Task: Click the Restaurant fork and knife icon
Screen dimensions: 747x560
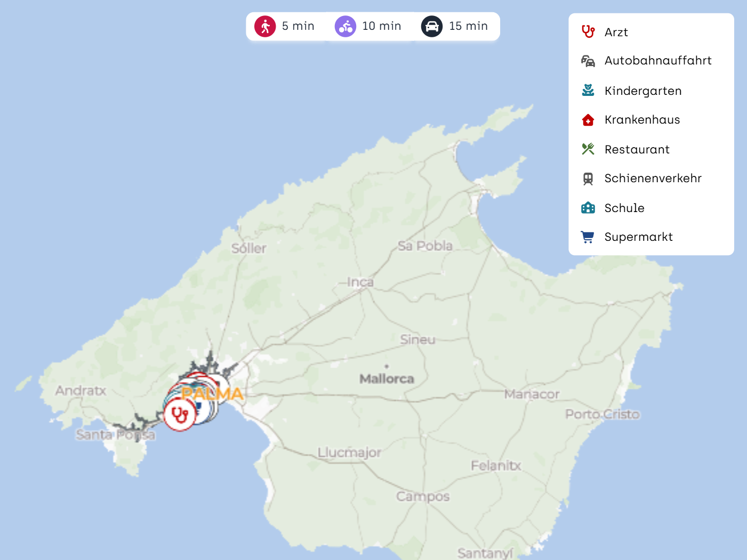Action: tap(588, 149)
